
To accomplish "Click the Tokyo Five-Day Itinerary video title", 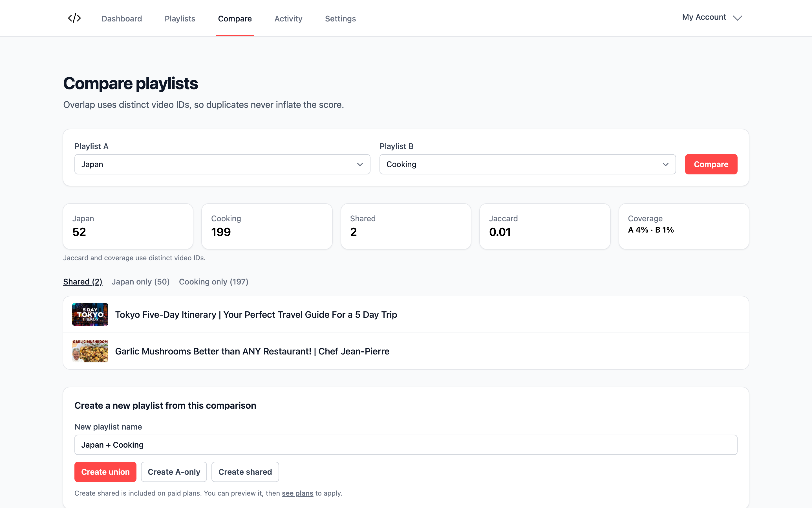I will (256, 314).
